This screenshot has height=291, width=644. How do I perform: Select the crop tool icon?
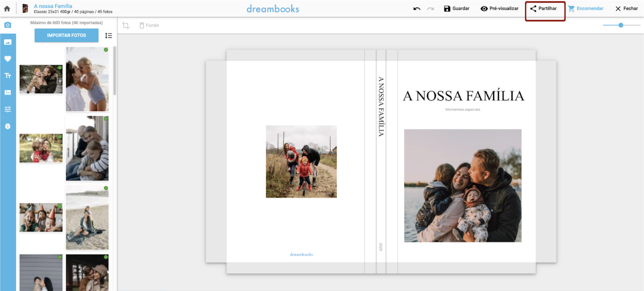(x=126, y=26)
